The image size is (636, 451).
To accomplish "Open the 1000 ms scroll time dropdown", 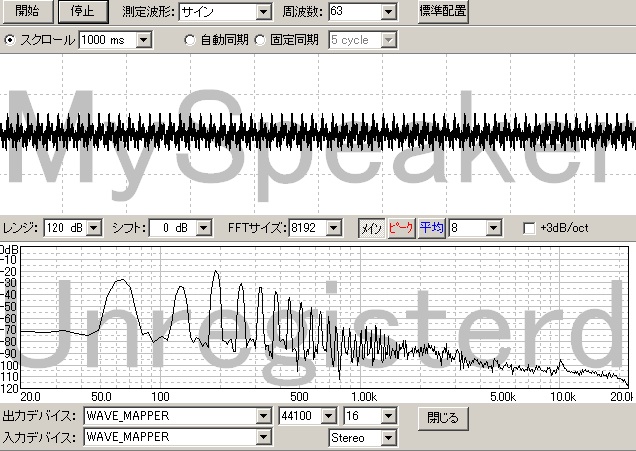I will [x=144, y=40].
